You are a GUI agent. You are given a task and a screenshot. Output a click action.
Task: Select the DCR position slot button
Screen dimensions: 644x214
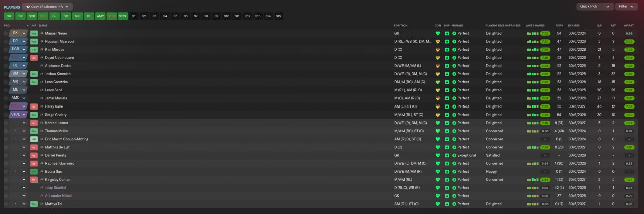tap(32, 16)
